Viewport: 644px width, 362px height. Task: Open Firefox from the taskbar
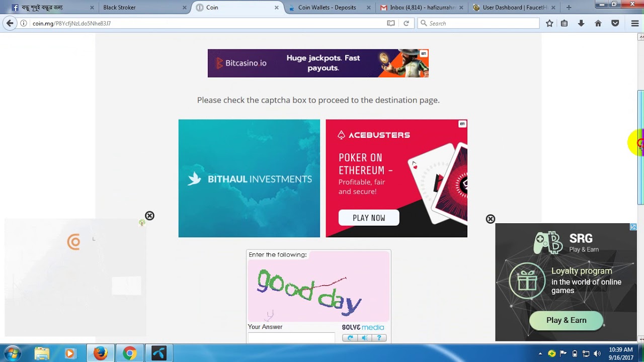point(100,353)
